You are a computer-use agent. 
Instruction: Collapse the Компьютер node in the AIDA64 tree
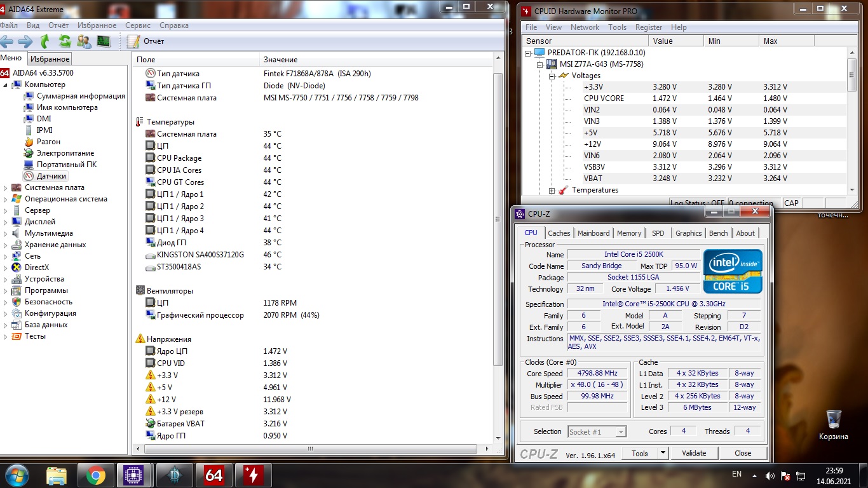[x=6, y=85]
